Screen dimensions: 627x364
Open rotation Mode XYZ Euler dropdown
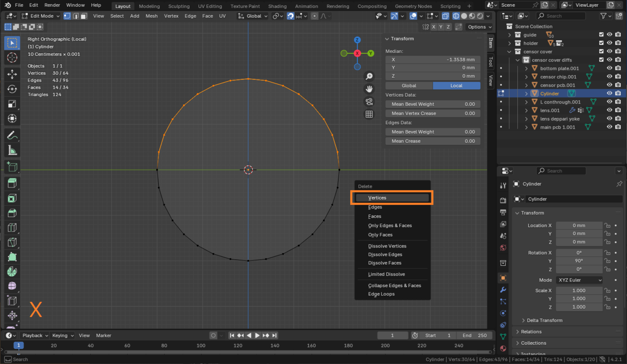click(579, 280)
